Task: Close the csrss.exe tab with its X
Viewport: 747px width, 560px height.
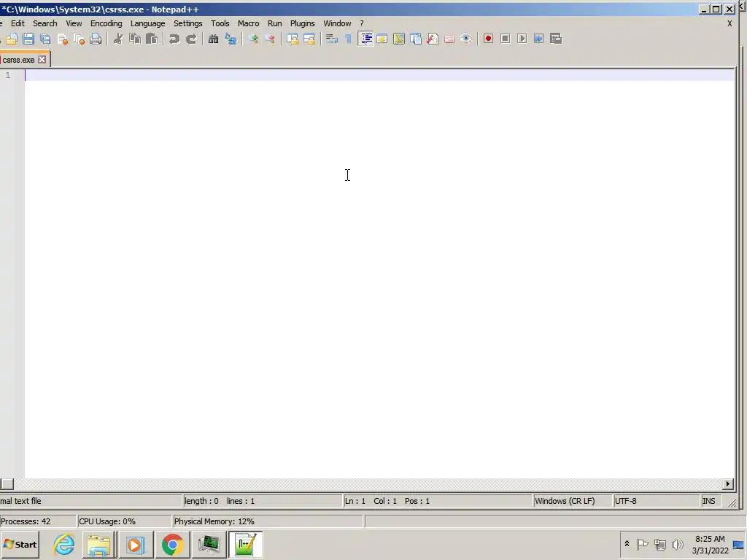Action: tap(42, 60)
